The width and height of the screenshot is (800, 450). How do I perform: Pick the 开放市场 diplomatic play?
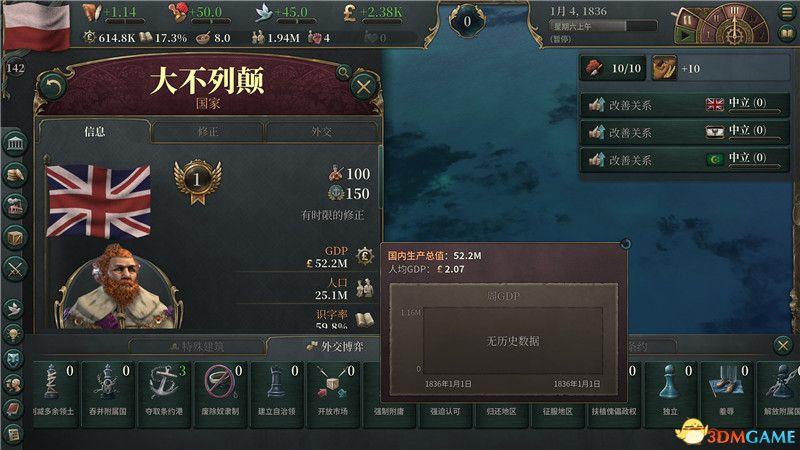tap(333, 395)
